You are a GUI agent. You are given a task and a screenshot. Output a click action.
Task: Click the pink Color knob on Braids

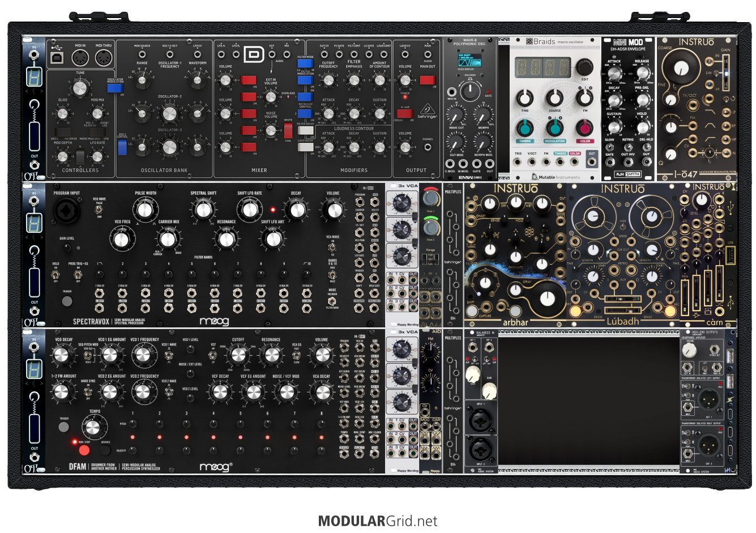(x=585, y=127)
